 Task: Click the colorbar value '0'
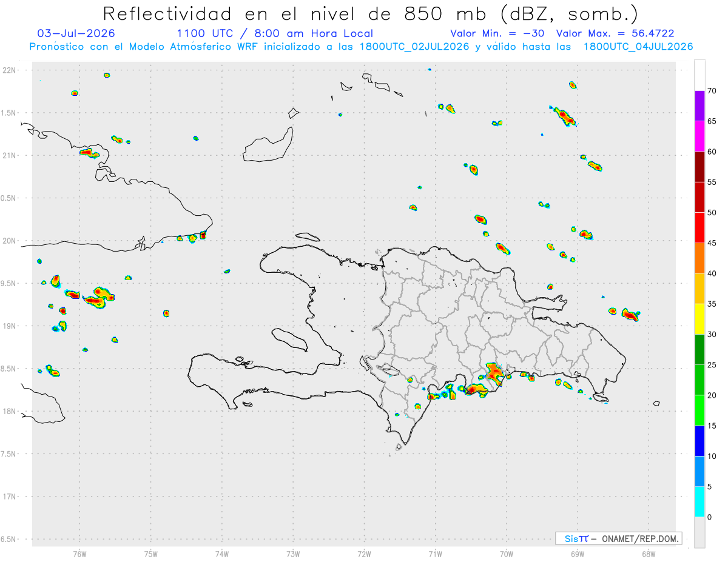709,517
